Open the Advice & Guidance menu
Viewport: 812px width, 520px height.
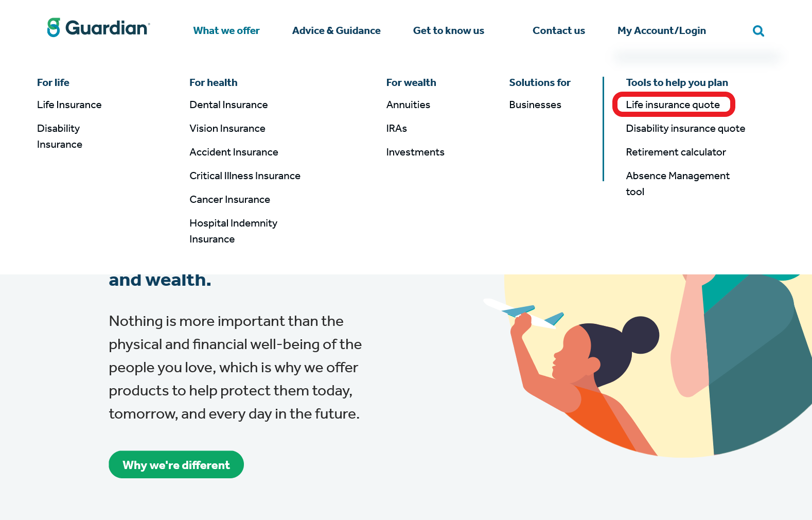[336, 30]
